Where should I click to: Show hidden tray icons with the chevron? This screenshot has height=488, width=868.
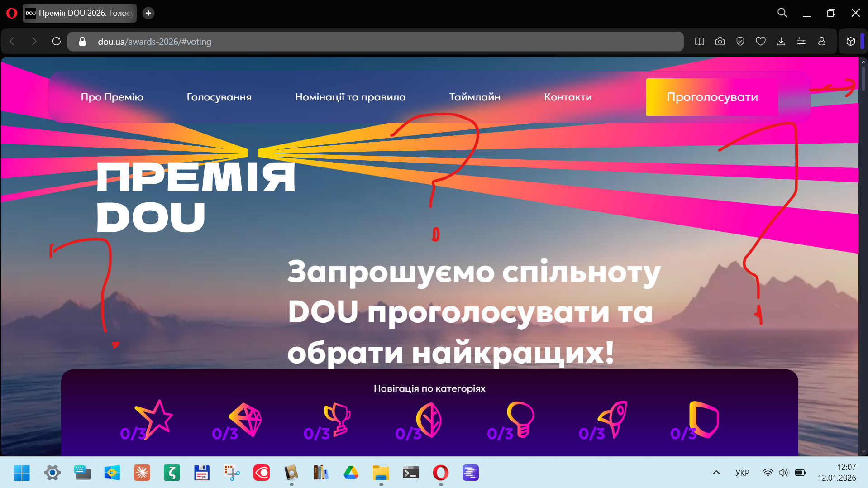pos(716,473)
